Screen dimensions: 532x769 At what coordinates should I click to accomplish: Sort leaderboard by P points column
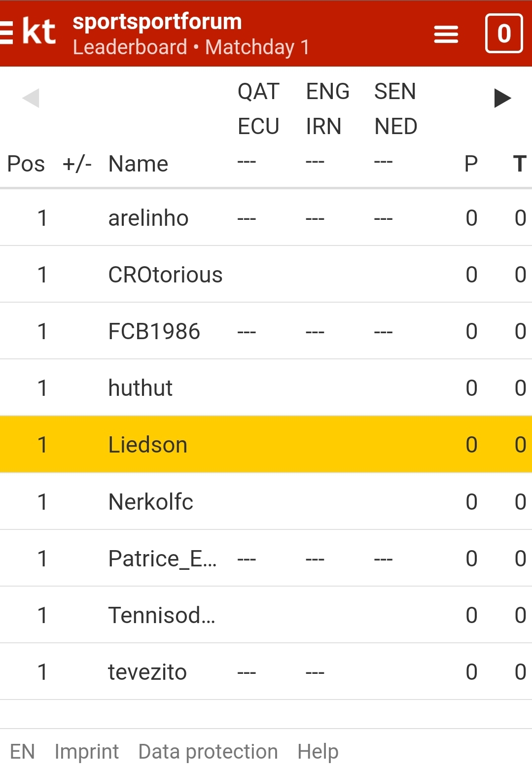471,164
